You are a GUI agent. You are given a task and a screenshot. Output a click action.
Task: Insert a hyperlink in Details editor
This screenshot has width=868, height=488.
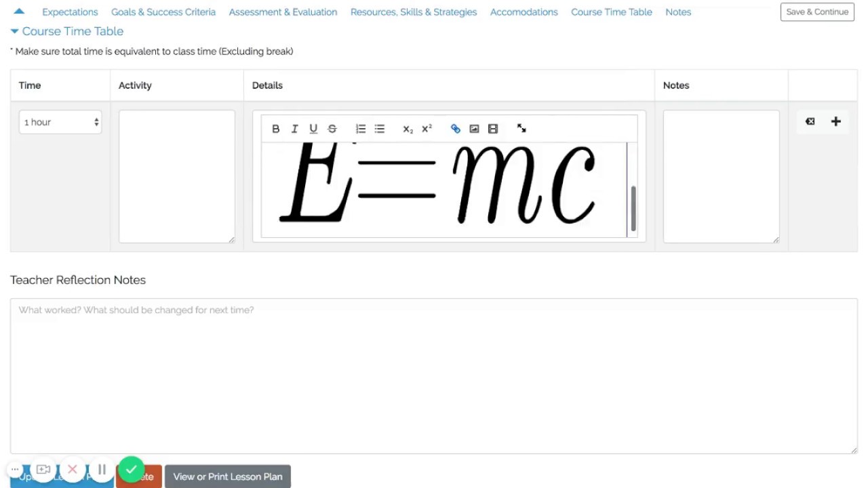tap(455, 129)
